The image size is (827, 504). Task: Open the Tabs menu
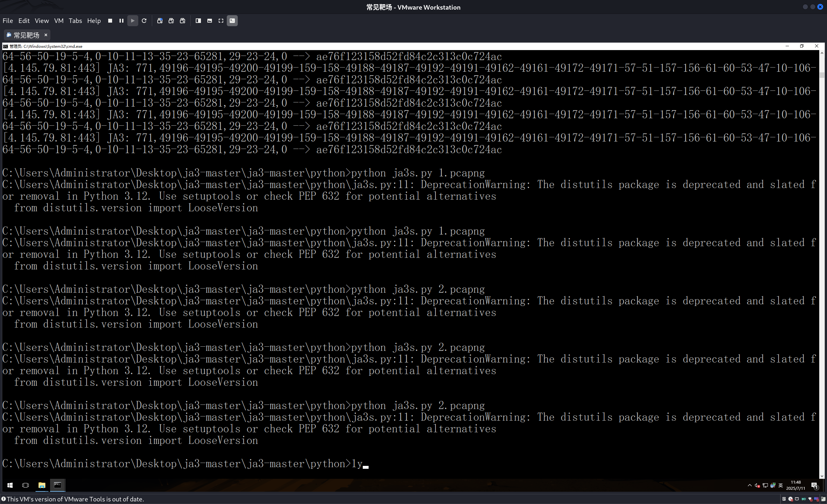point(75,21)
